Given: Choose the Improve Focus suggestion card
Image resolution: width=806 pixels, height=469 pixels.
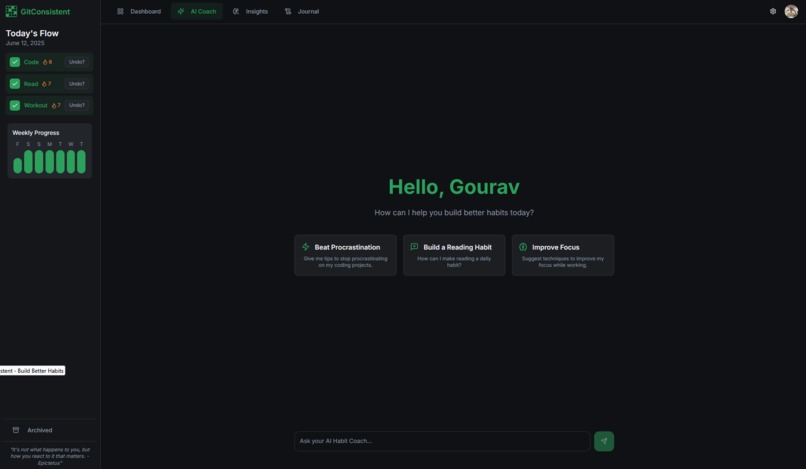Looking at the screenshot, I should (x=563, y=255).
